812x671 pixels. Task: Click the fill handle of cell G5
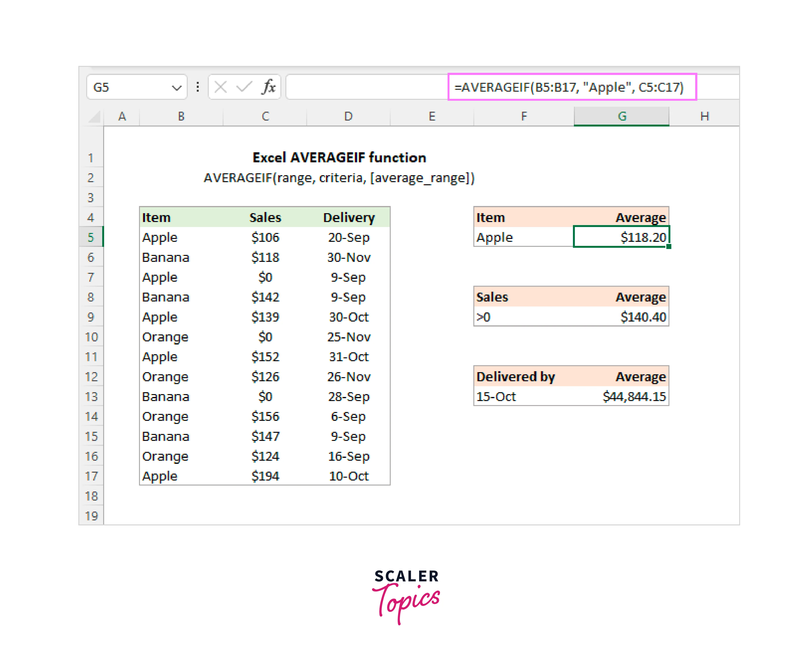coord(668,247)
